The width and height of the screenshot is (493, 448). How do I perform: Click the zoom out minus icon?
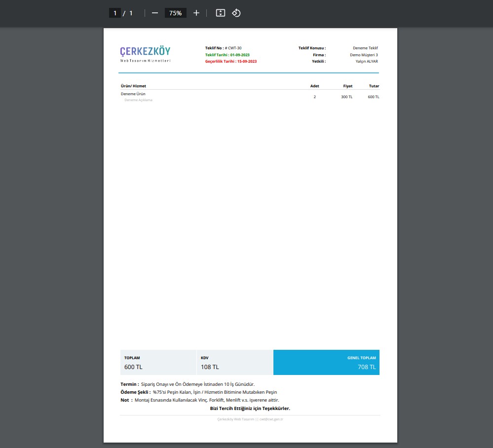click(155, 13)
